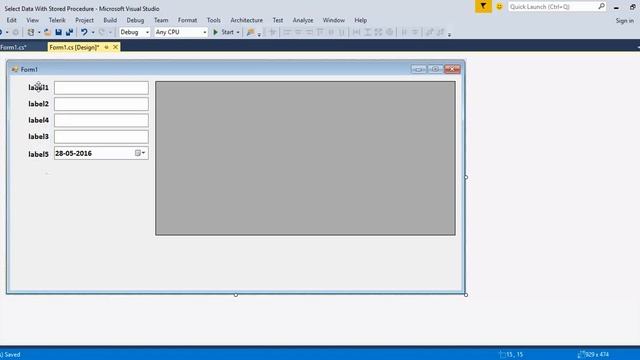Screen dimensions: 640x360
Task: Open the date picker calendar dropdown
Action: pyautogui.click(x=140, y=153)
